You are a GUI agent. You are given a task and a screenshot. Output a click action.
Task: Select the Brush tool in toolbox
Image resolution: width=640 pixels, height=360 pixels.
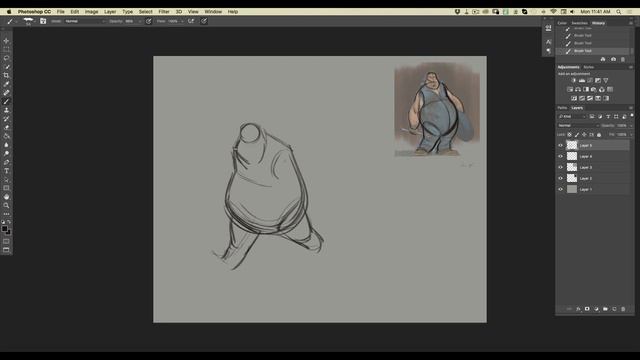click(x=6, y=101)
